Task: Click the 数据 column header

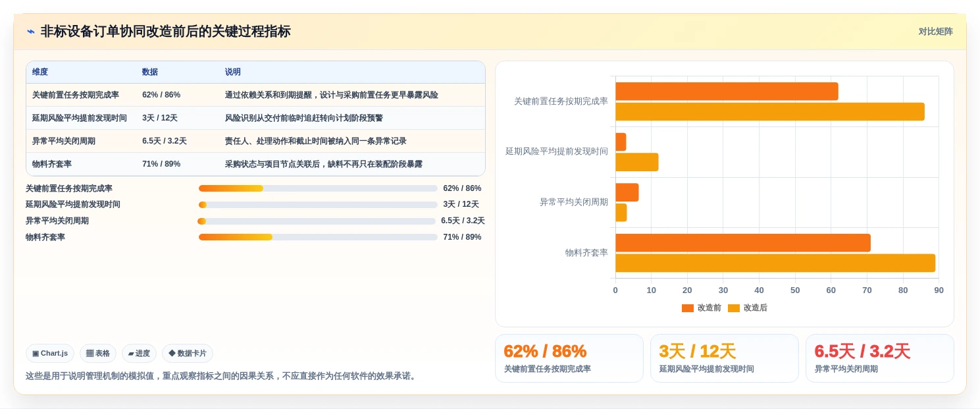Action: 150,72
